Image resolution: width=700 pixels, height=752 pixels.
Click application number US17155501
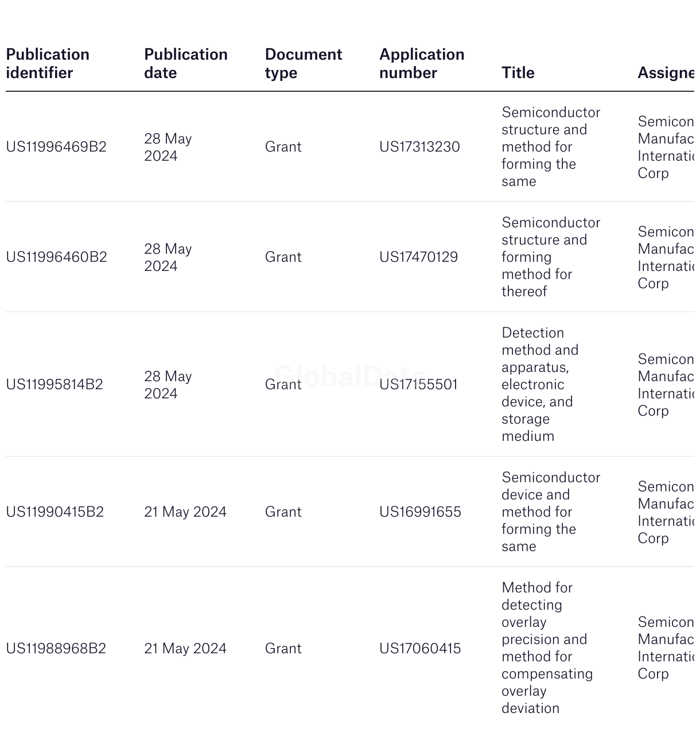coord(418,385)
